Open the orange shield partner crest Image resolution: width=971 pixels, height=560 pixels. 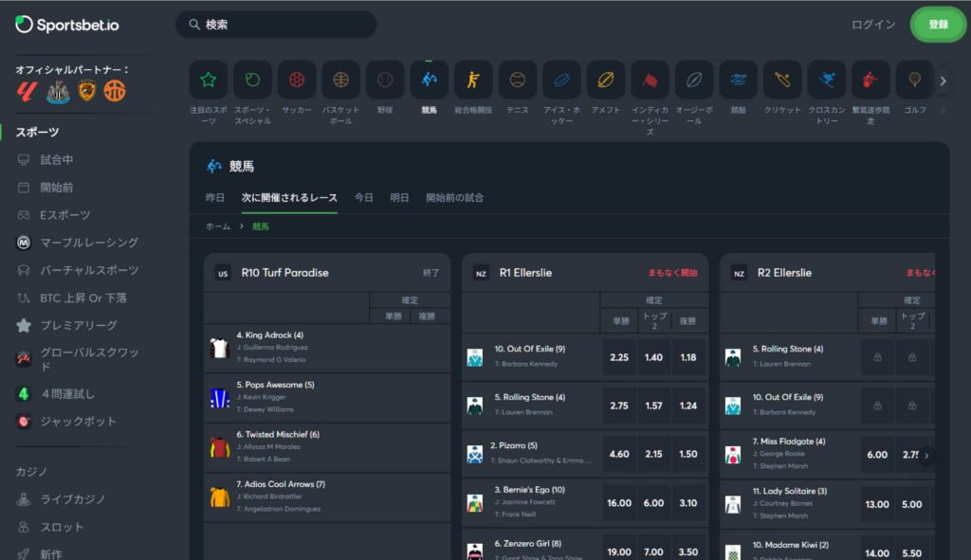pyautogui.click(x=86, y=91)
